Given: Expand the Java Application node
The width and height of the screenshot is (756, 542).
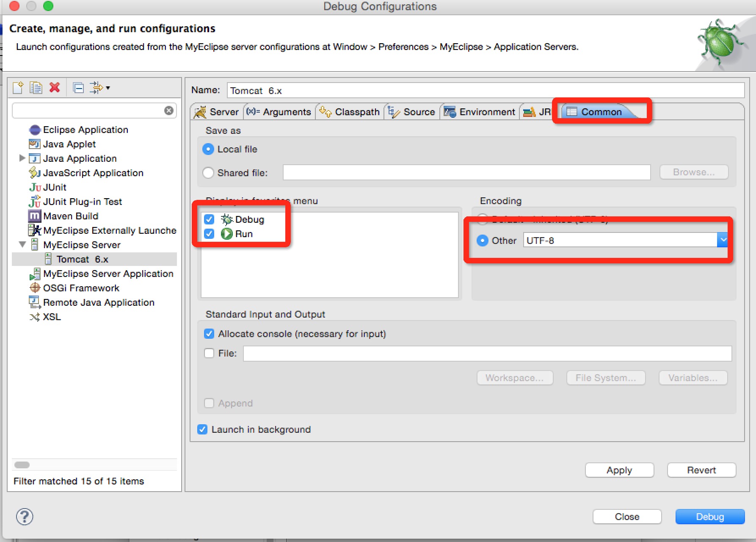Looking at the screenshot, I should tap(22, 158).
